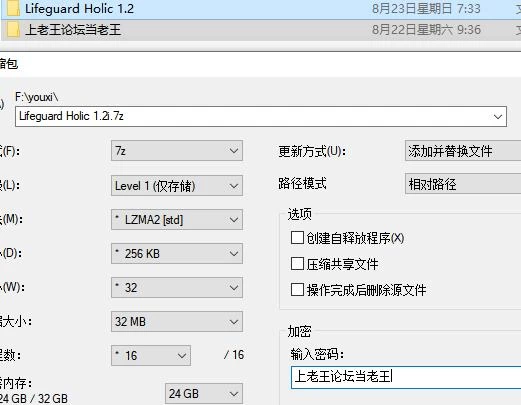The height and width of the screenshot is (405, 521).
Task: Enable 操作完成后删除源文件 checkbox
Action: pyautogui.click(x=297, y=290)
